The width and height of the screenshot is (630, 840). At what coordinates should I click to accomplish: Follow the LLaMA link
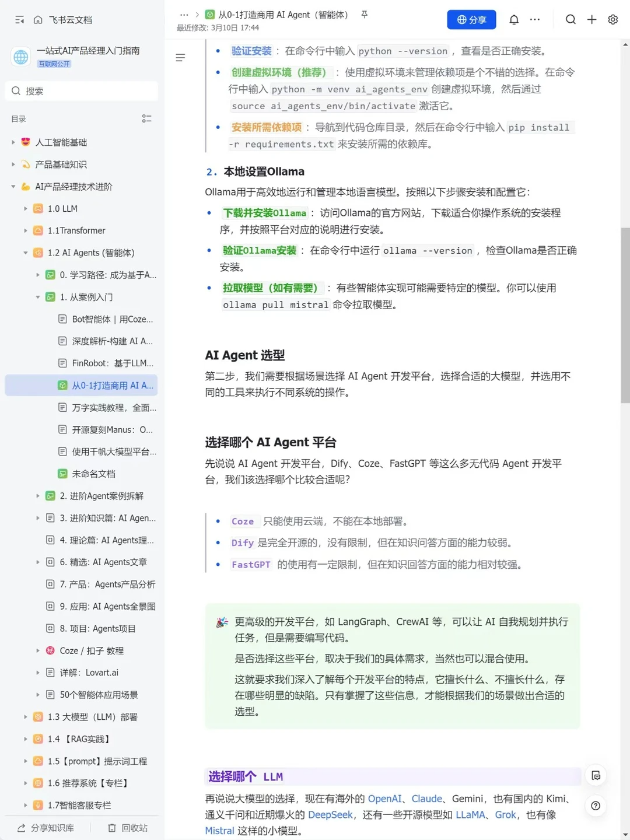470,815
